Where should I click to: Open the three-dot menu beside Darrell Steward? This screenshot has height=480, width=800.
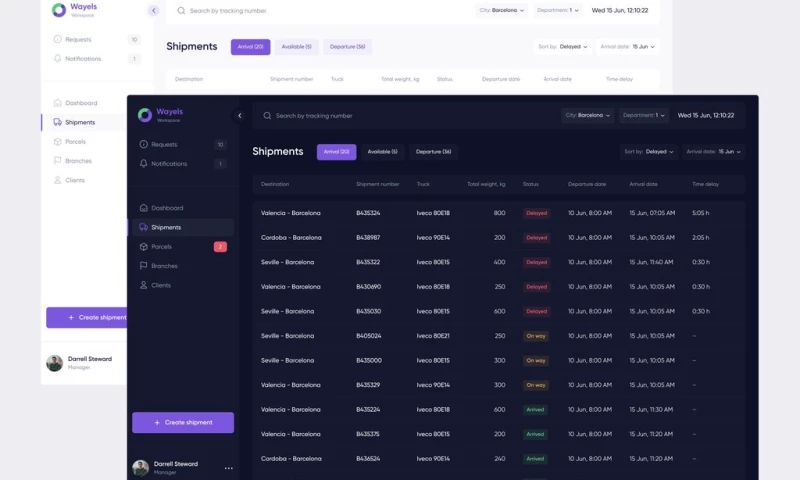[228, 468]
